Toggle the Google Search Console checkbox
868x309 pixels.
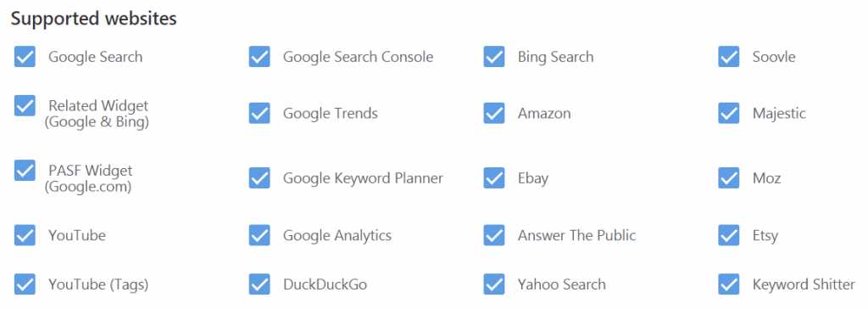click(x=259, y=57)
